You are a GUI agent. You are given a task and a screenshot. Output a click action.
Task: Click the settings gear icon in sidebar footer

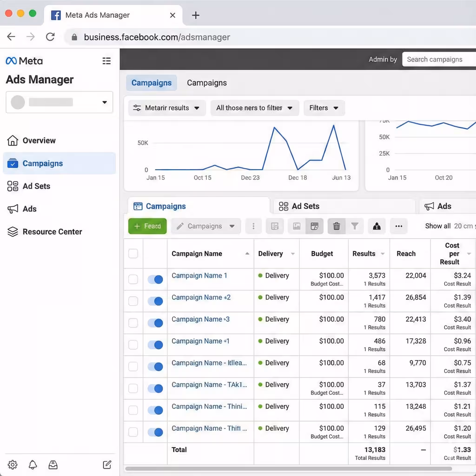coord(12,465)
